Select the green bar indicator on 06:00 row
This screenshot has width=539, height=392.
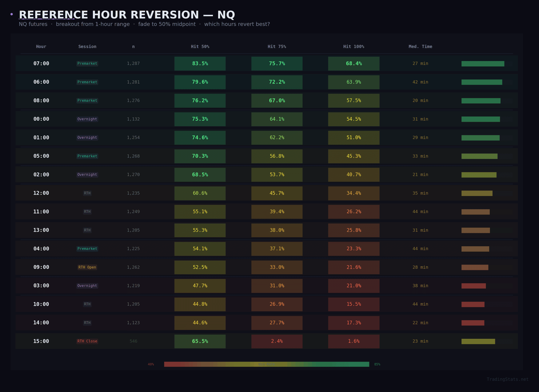click(481, 82)
